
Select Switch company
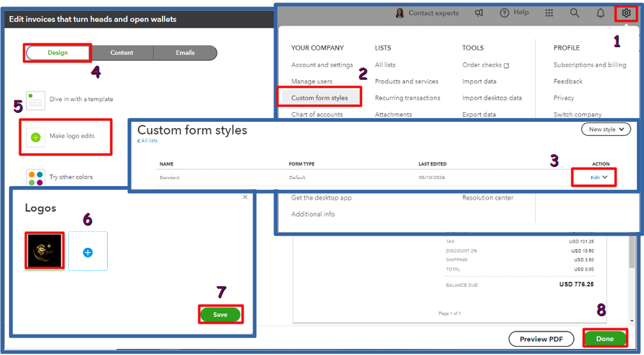578,114
